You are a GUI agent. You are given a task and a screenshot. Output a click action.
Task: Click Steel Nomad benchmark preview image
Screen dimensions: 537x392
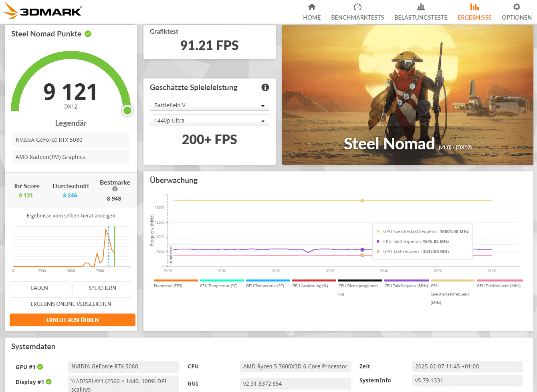[408, 95]
